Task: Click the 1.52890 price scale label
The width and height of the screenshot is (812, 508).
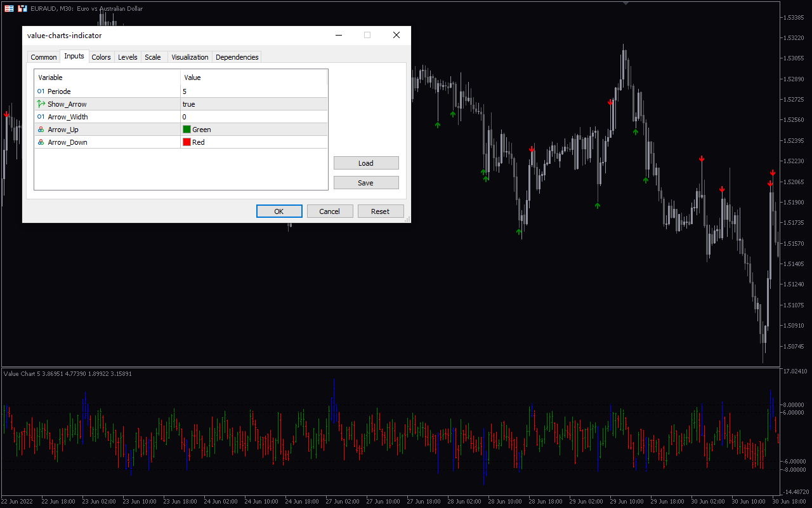Action: tap(795, 79)
